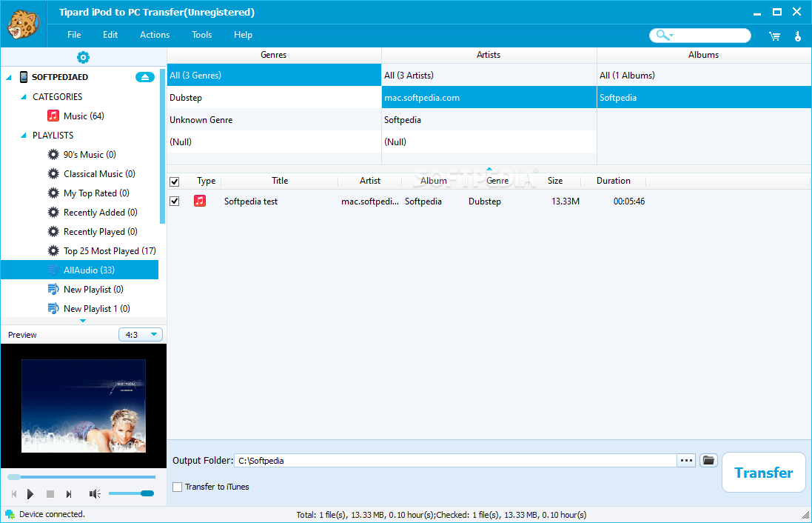The width and height of the screenshot is (812, 523).
Task: Click the red Music category icon
Action: point(53,116)
